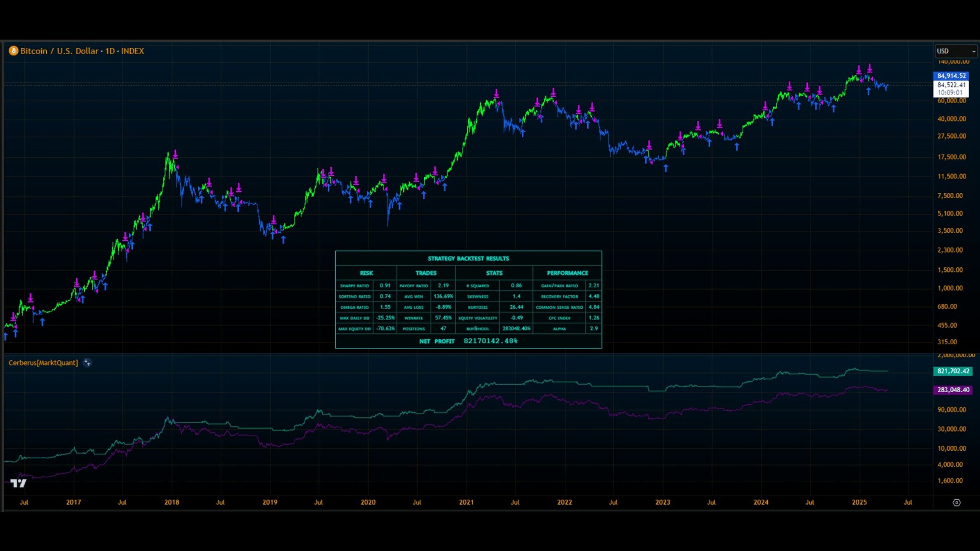This screenshot has width=980, height=551.
Task: Click the Strategy Backtest Results table title
Action: 468,259
